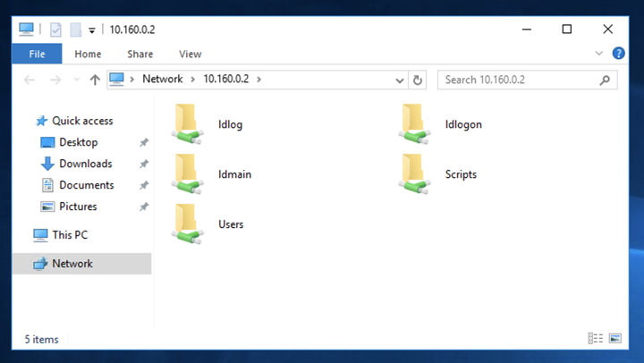Open the File menu

(37, 54)
